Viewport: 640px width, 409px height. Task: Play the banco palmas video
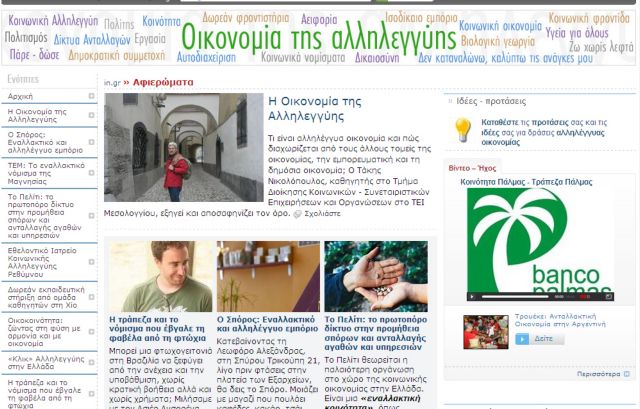tap(472, 297)
